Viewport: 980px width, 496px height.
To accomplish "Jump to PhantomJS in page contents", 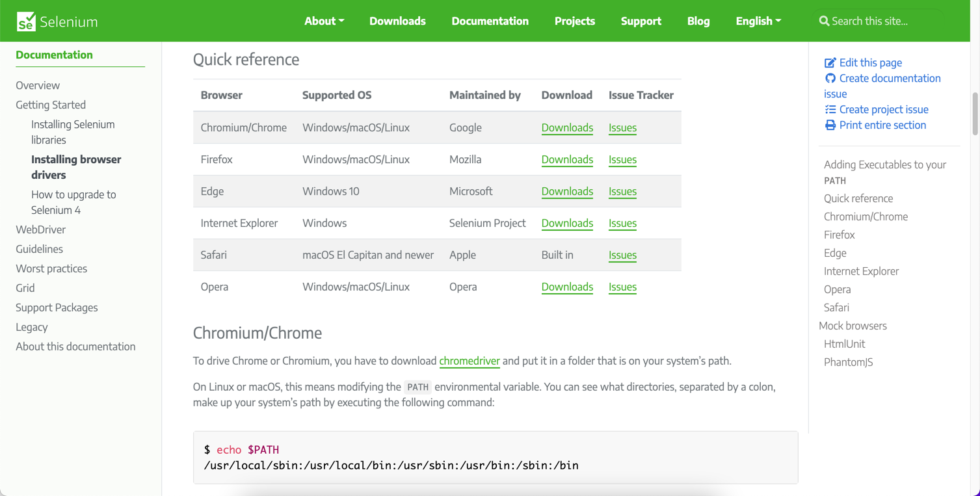I will pyautogui.click(x=848, y=362).
